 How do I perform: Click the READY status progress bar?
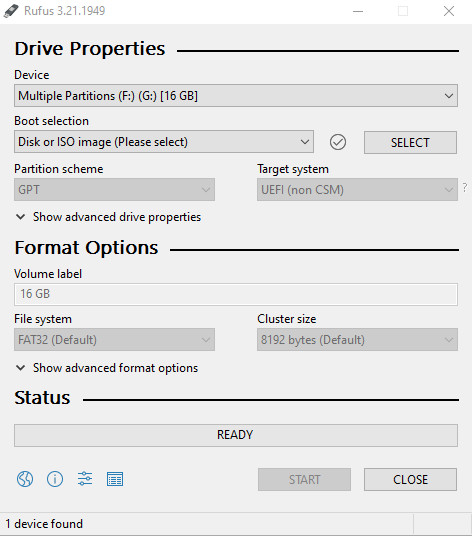click(x=236, y=435)
